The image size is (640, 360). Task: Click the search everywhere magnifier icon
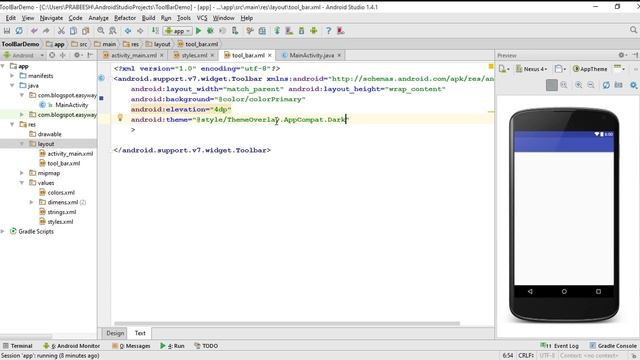coord(633,30)
